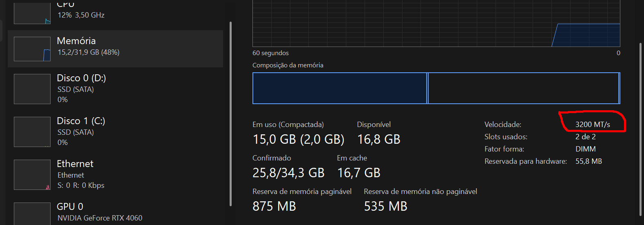Click the 2 de 2 slots value
The image size is (644, 225).
point(585,137)
